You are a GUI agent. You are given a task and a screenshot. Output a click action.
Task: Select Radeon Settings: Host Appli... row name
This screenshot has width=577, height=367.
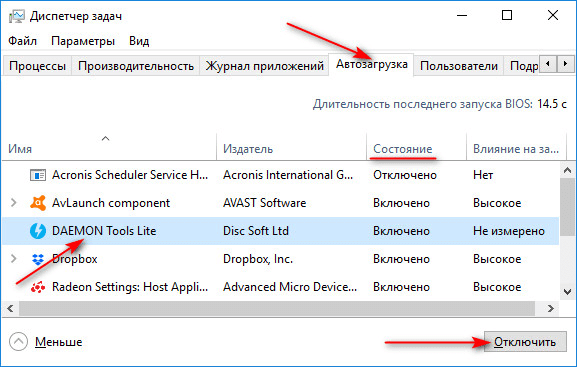[x=130, y=287]
